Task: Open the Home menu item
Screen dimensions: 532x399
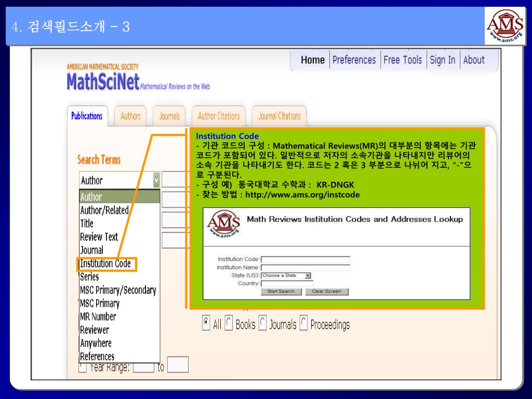Action: tap(312, 60)
